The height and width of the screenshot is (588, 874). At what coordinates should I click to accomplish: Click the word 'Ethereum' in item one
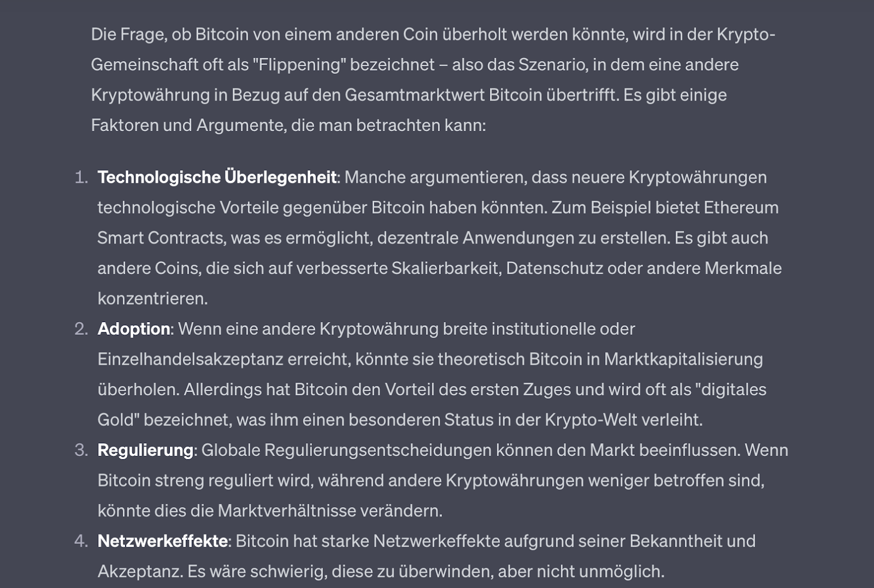point(741,208)
